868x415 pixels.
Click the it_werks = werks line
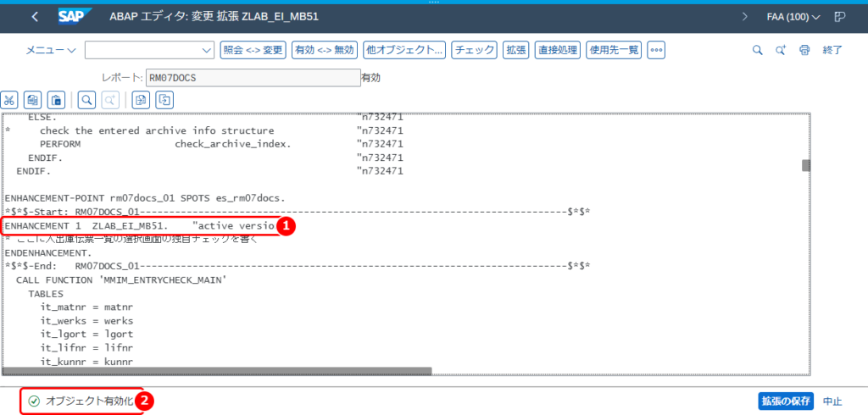(87, 320)
